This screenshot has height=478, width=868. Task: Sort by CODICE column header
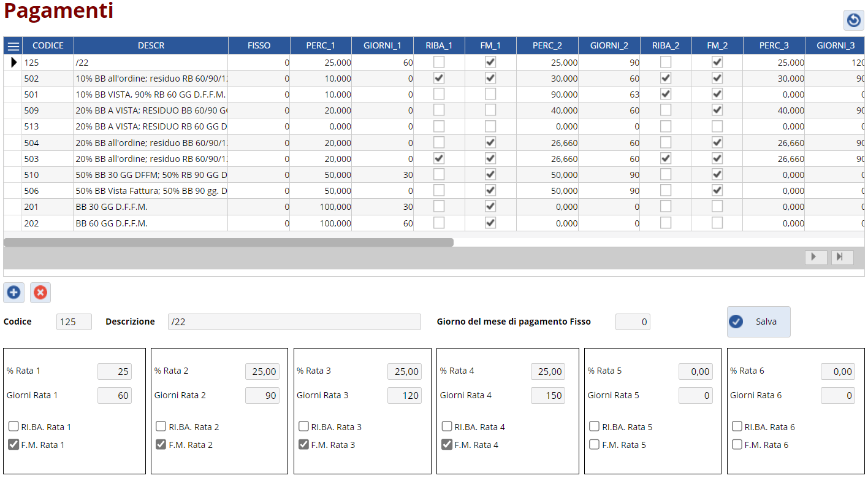coord(48,45)
